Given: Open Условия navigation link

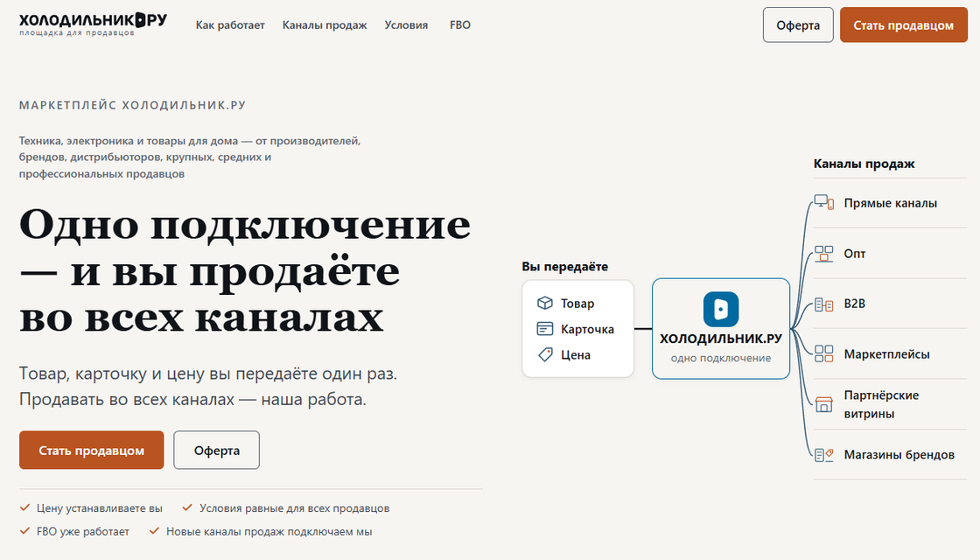Looking at the screenshot, I should [406, 25].
